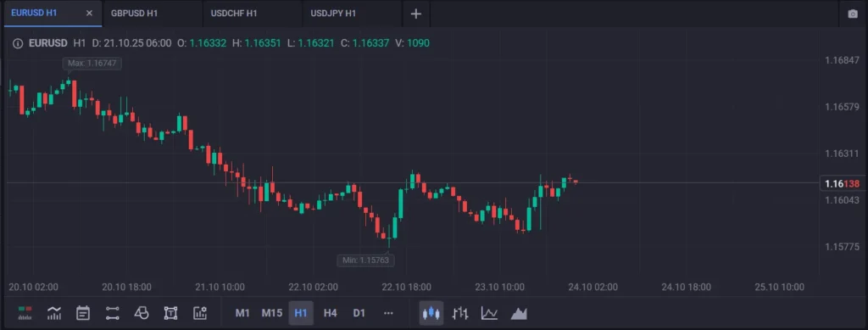The height and width of the screenshot is (330, 868).
Task: Click the 23.10 10:00 time axis label
Action: pyautogui.click(x=500, y=288)
